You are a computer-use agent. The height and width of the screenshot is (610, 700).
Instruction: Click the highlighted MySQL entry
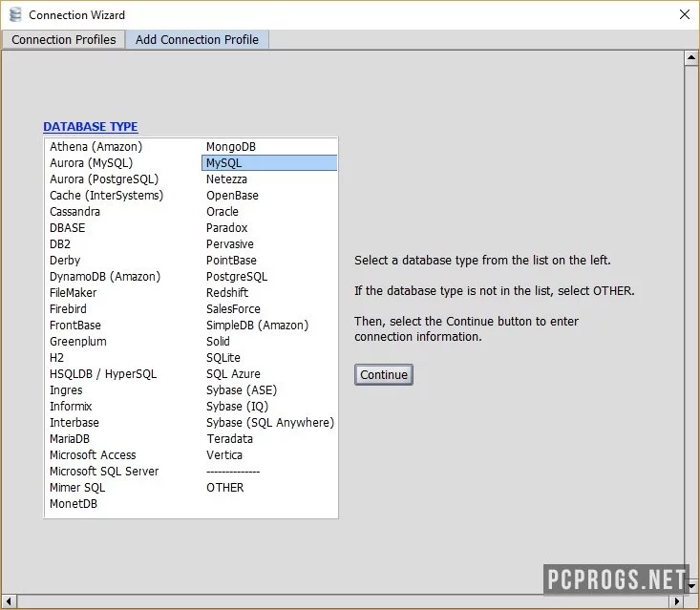point(269,163)
